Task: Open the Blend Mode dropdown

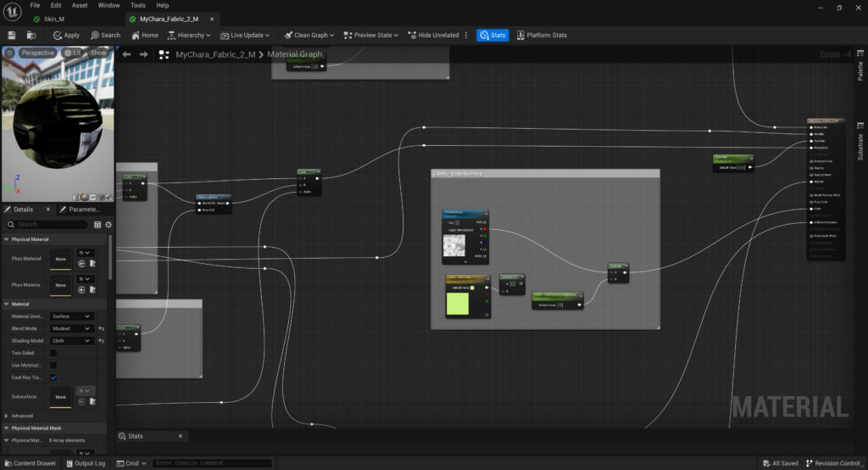Action: click(x=71, y=328)
